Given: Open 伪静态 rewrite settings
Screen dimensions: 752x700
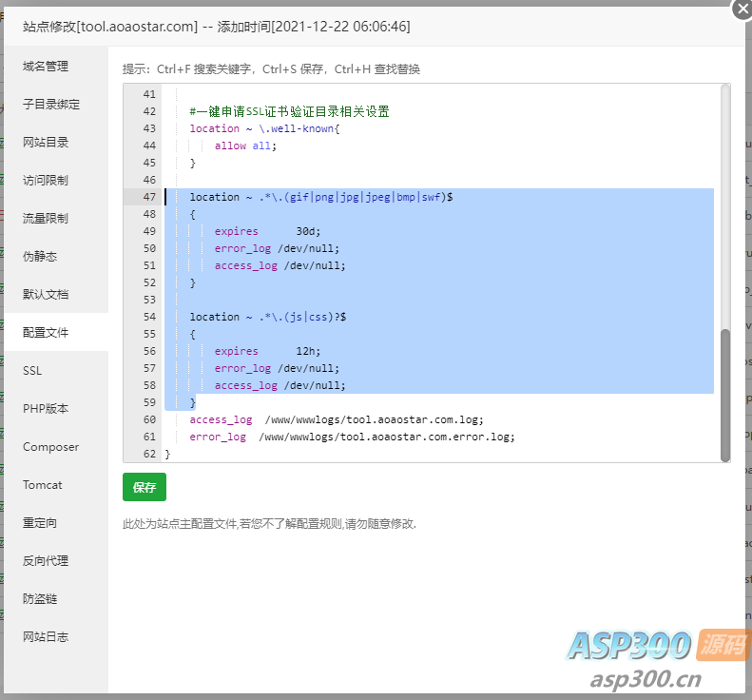Looking at the screenshot, I should click(40, 257).
